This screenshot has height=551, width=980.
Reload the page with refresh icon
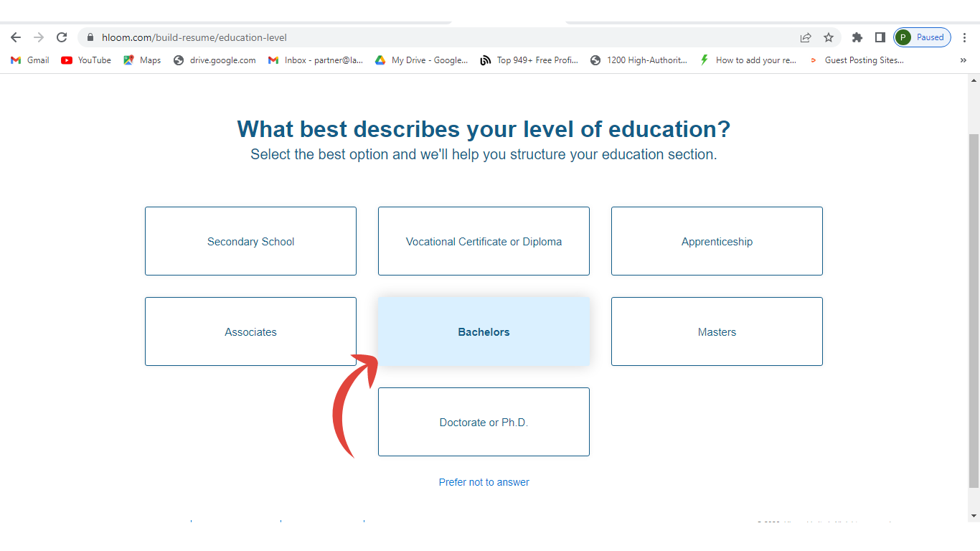point(62,37)
